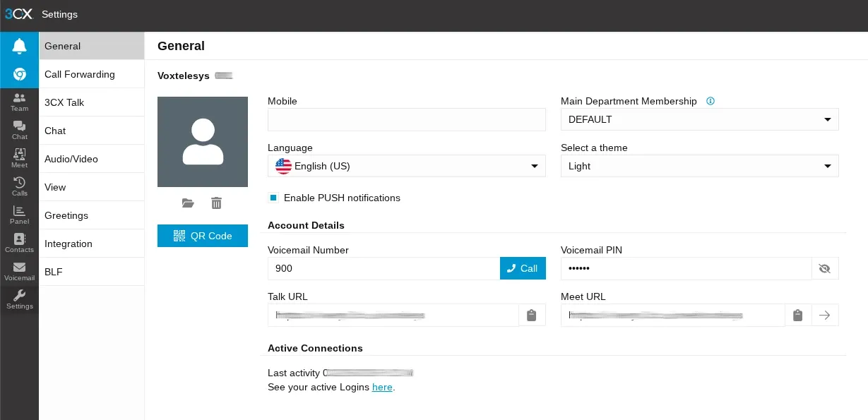Image resolution: width=868 pixels, height=420 pixels.
Task: Open 3CX Talk settings
Action: point(92,102)
